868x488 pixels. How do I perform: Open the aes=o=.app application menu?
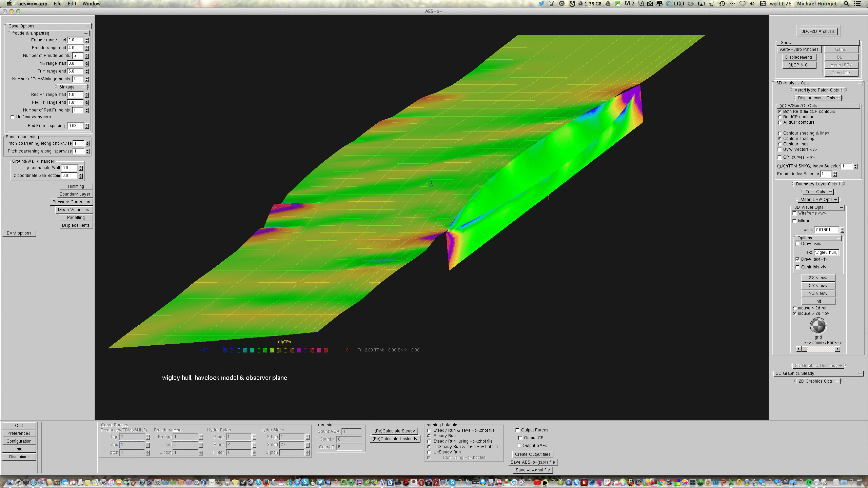pos(33,4)
